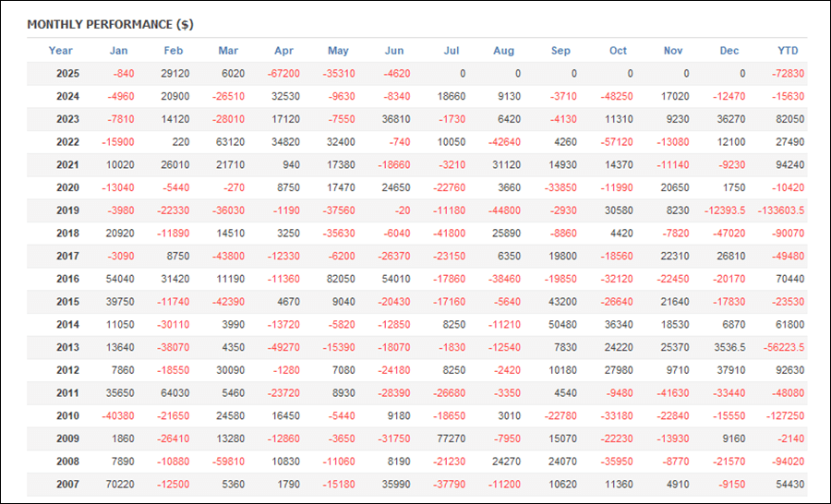Click the 2014 September value 50480
This screenshot has width=831, height=504.
(562, 324)
